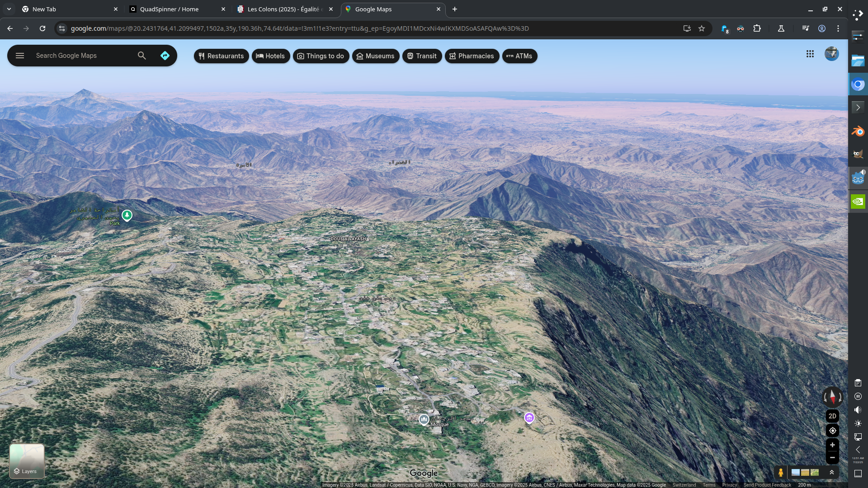Screen dimensions: 868x488
Task: Open the tab search dropdown arrow
Action: pyautogui.click(x=9, y=9)
